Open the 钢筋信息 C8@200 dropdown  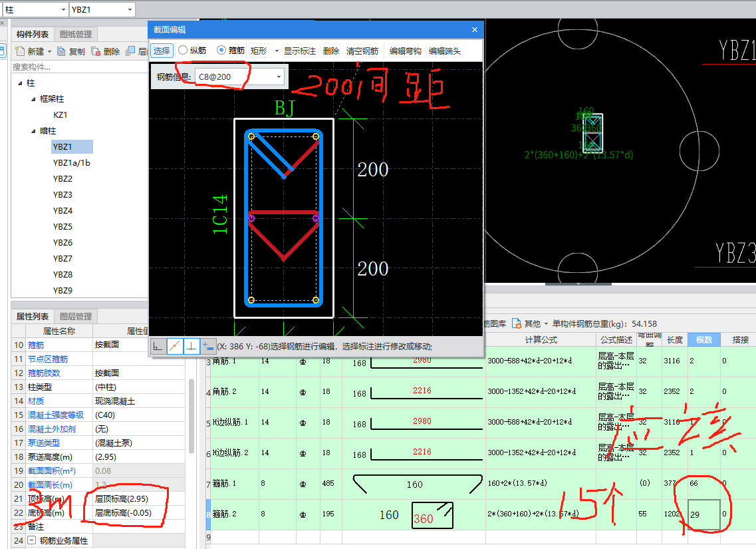tap(279, 77)
